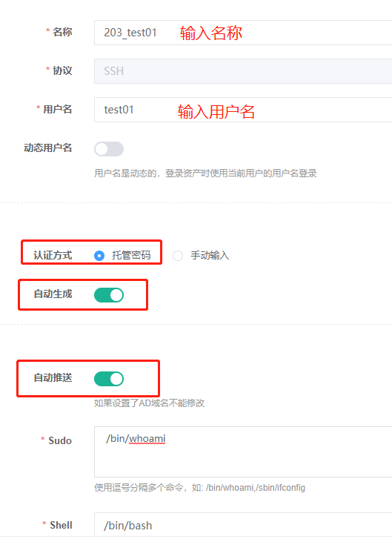
Task: Click the 用户名 input field containing test01
Action: point(243,110)
